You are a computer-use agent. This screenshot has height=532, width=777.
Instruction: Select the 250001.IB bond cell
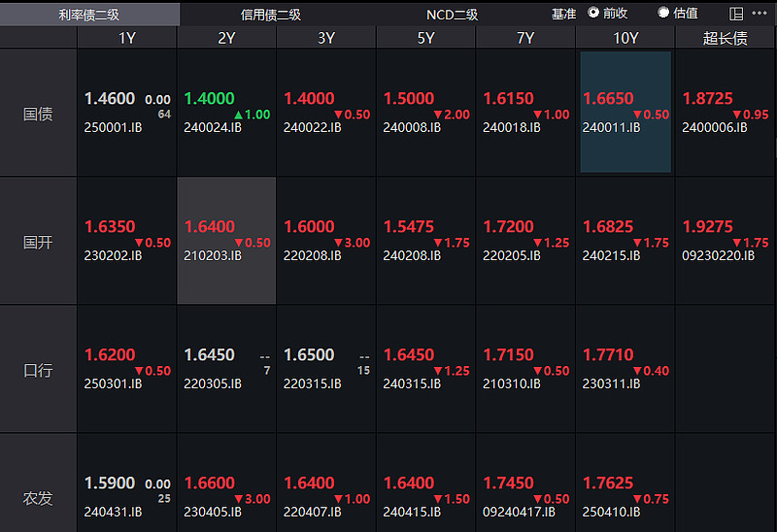(126, 113)
